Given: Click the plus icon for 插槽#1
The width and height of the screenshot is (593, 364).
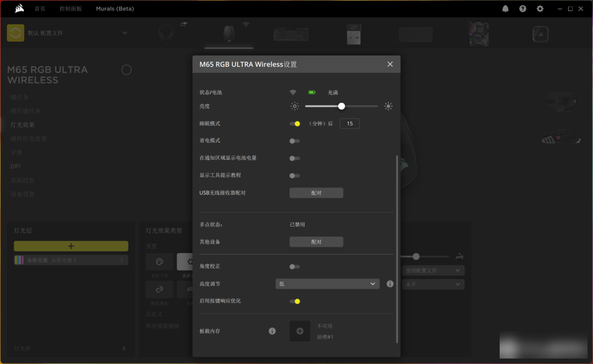Looking at the screenshot, I should pos(300,331).
